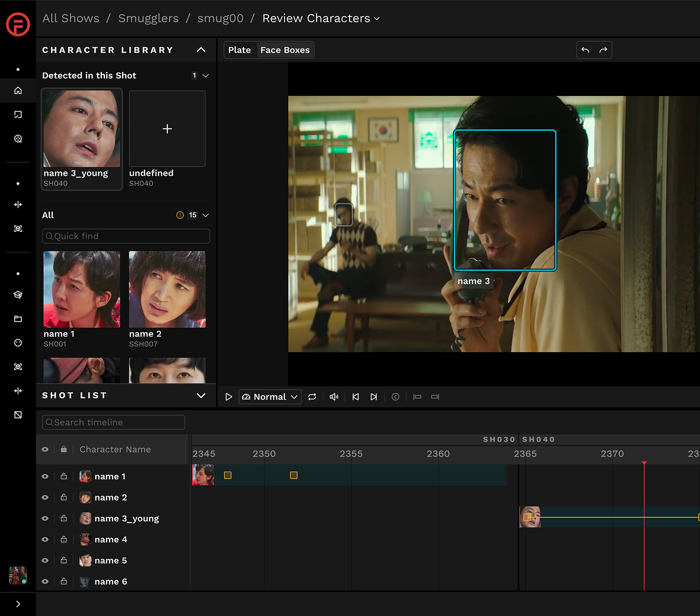This screenshot has height=616, width=700.
Task: Click the set in-point icon
Action: pos(417,397)
